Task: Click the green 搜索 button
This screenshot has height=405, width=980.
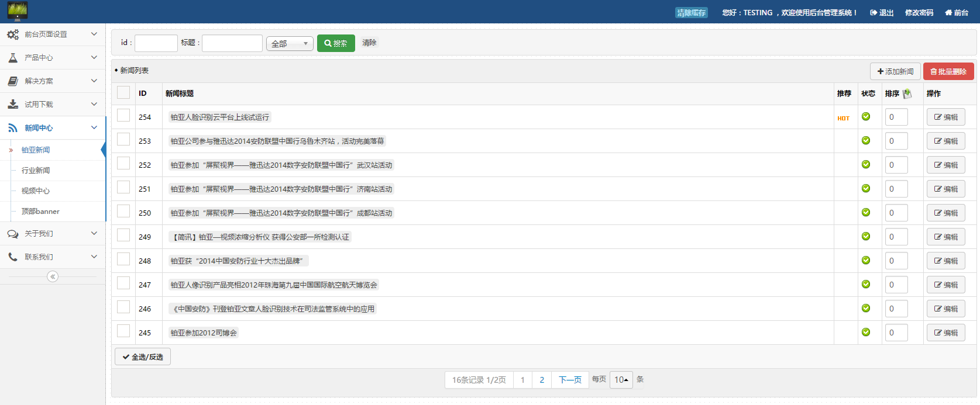Action: pyautogui.click(x=336, y=43)
